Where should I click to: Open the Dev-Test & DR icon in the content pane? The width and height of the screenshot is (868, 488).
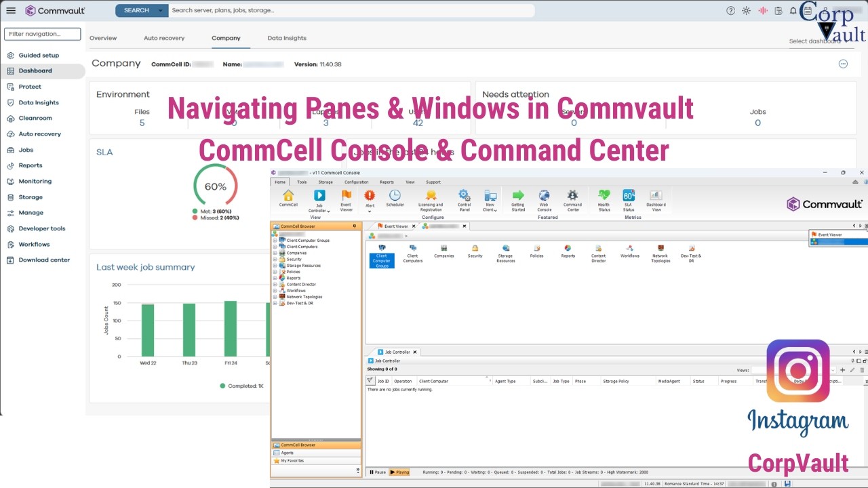point(691,253)
